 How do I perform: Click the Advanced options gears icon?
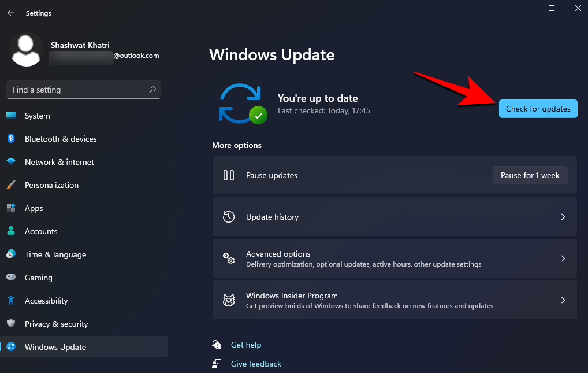229,258
